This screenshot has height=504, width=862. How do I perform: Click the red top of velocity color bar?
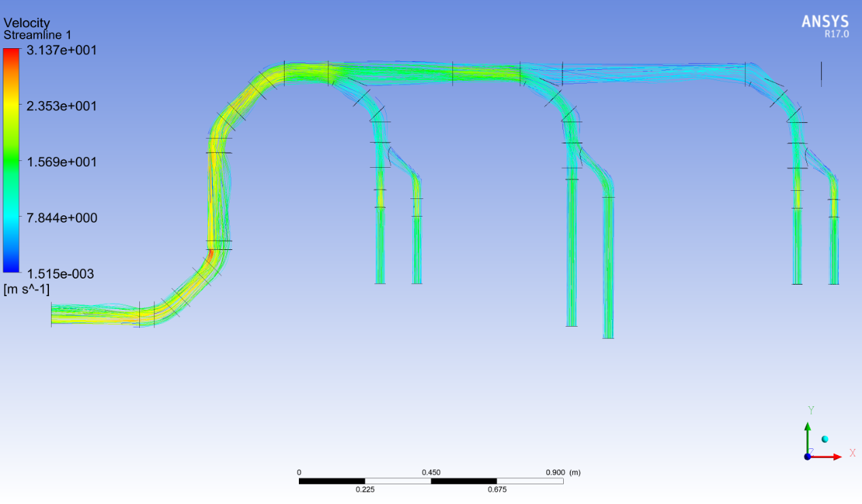[12, 53]
